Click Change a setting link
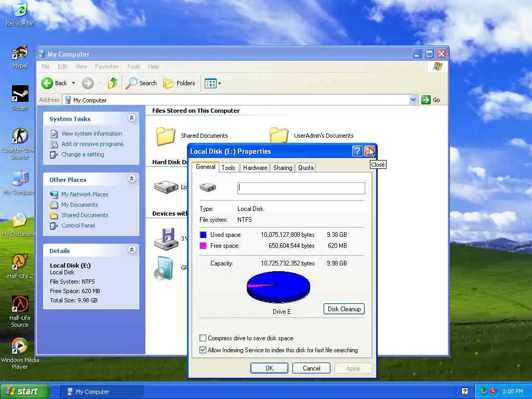This screenshot has height=399, width=532. [x=83, y=154]
